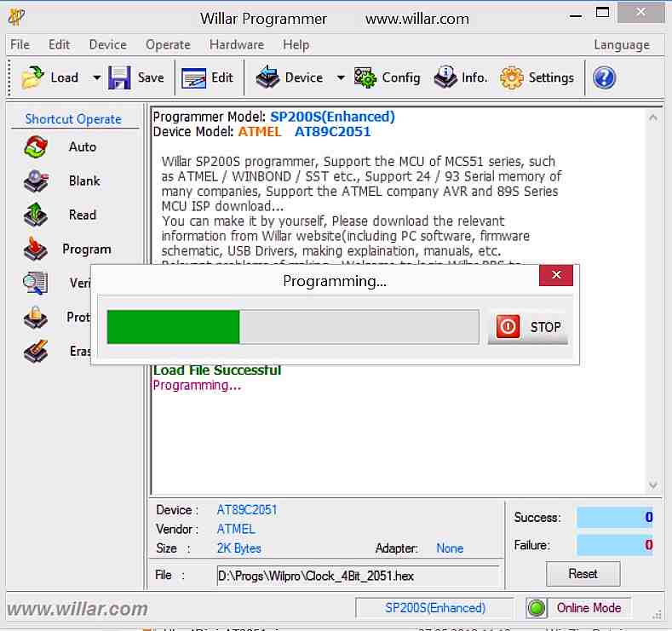This screenshot has height=631, width=672.
Task: Click the Programming progress bar
Action: pos(293,327)
